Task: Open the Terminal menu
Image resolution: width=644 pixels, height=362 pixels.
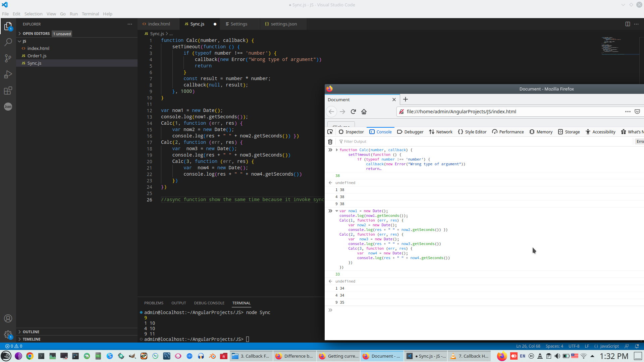Action: point(90,14)
